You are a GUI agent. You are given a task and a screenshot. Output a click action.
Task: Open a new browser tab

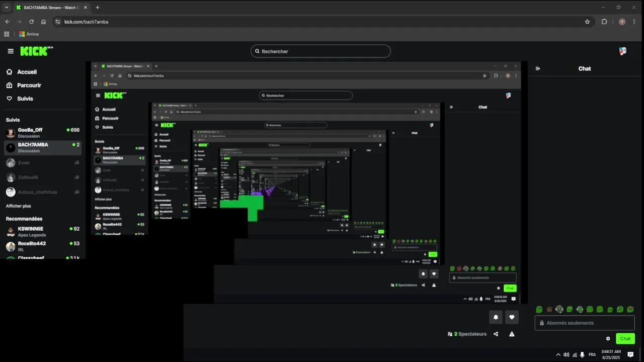coord(98,8)
